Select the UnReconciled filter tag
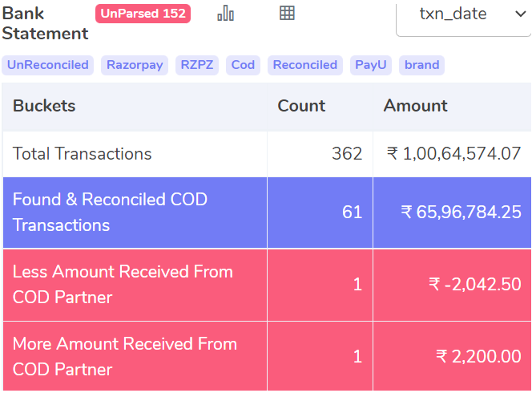Viewport: 532px width, 397px height. (48, 65)
